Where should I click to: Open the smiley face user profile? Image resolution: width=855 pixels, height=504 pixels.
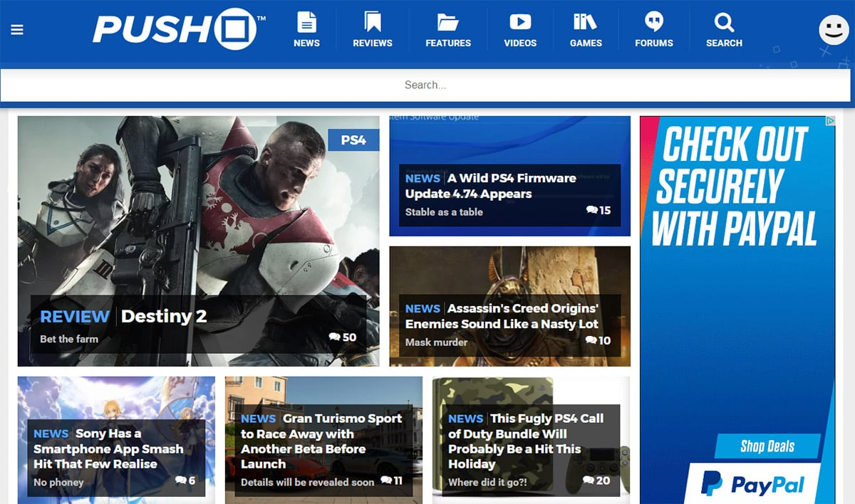coord(834,30)
